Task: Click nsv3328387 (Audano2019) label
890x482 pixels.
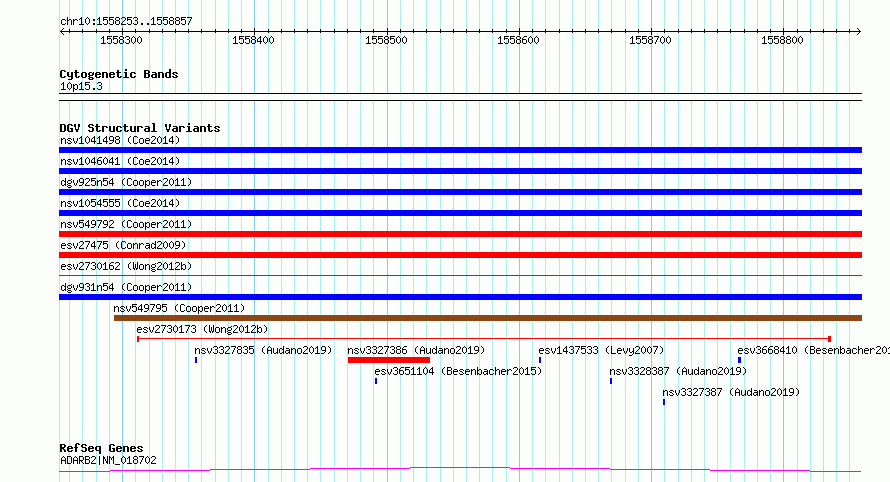Action: [678, 371]
